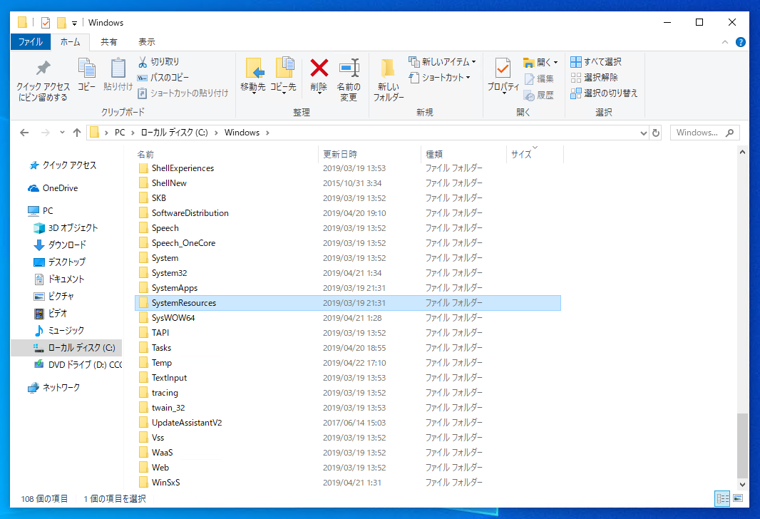The width and height of the screenshot is (760, 519).
Task: Click History (履歴) in Open group
Action: 538,95
